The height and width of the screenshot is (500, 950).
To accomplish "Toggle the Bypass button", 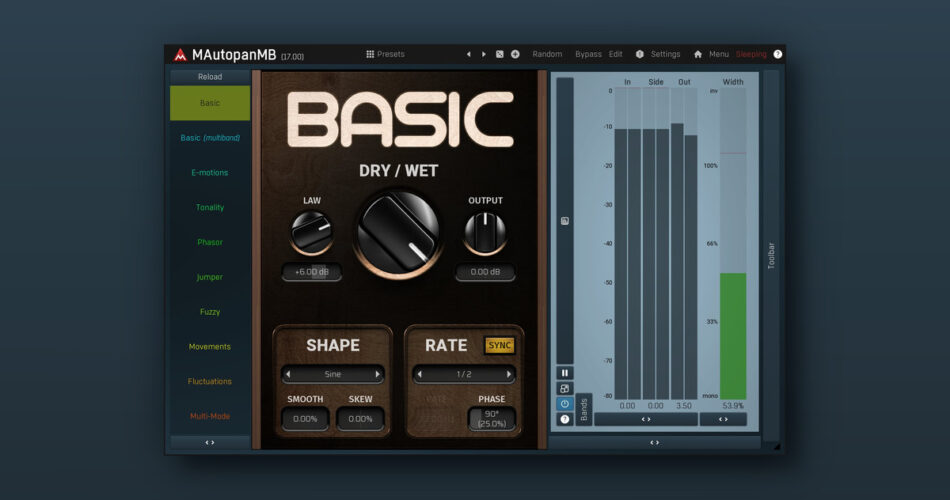I will pos(588,54).
